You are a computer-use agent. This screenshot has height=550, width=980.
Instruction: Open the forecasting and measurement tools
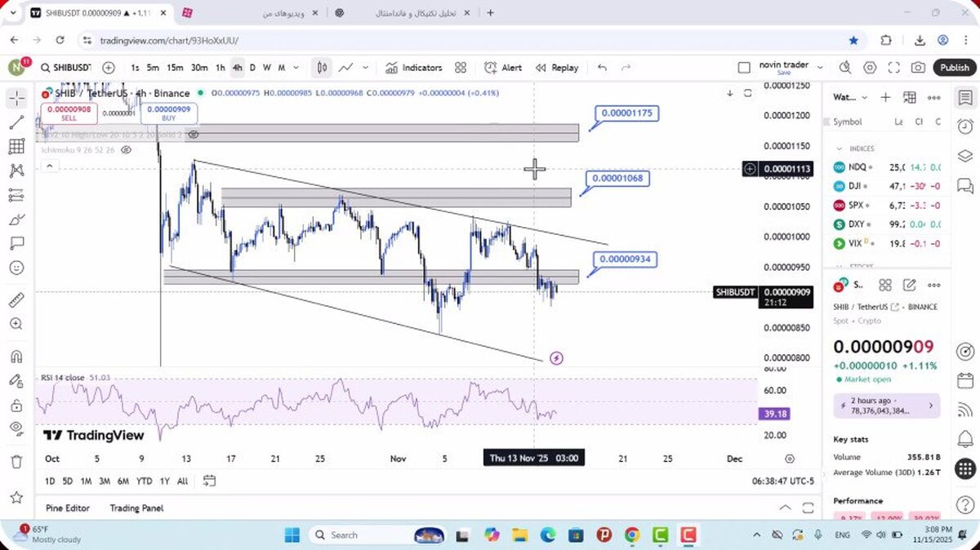tap(16, 195)
